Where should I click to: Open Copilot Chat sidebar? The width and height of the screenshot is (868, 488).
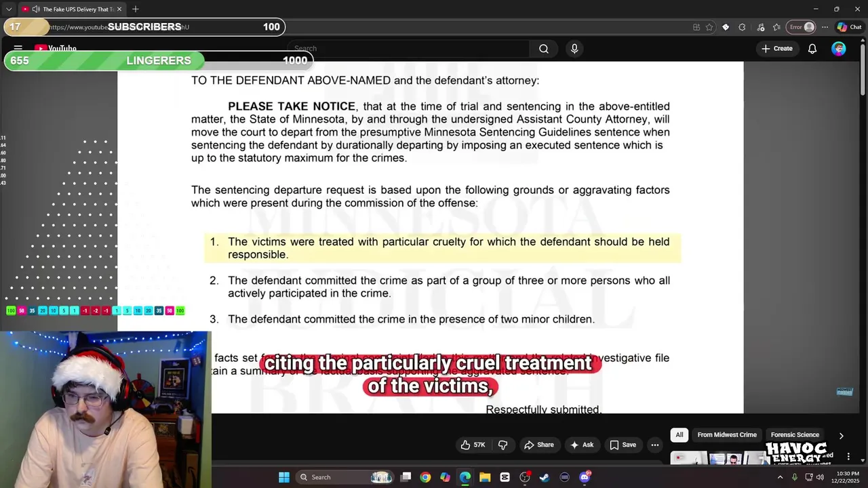pos(849,27)
